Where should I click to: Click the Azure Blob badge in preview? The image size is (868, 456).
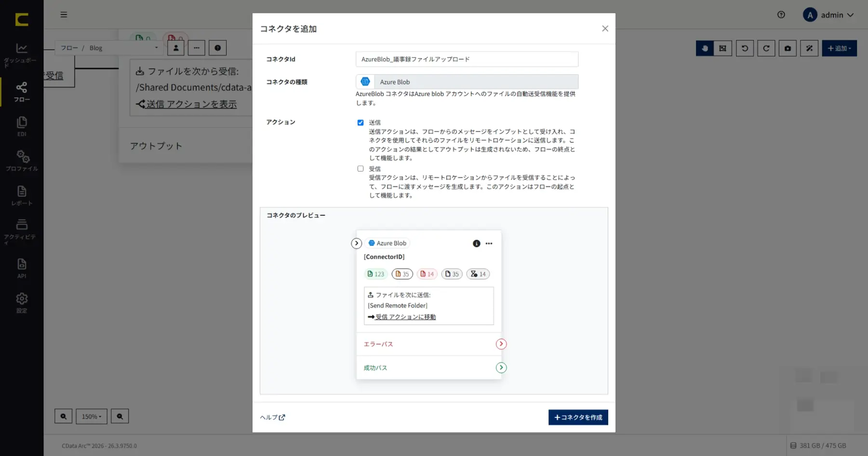coord(387,243)
